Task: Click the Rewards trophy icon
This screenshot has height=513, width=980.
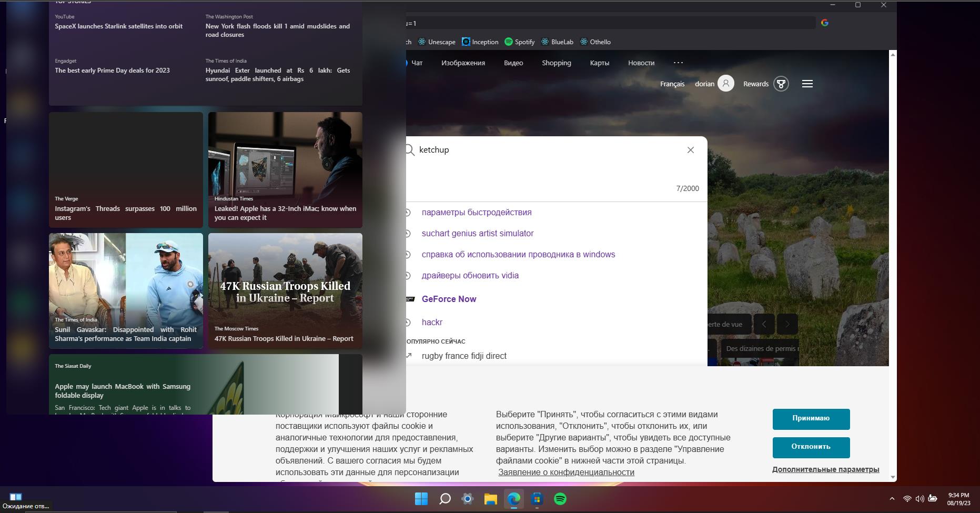Action: pos(781,84)
